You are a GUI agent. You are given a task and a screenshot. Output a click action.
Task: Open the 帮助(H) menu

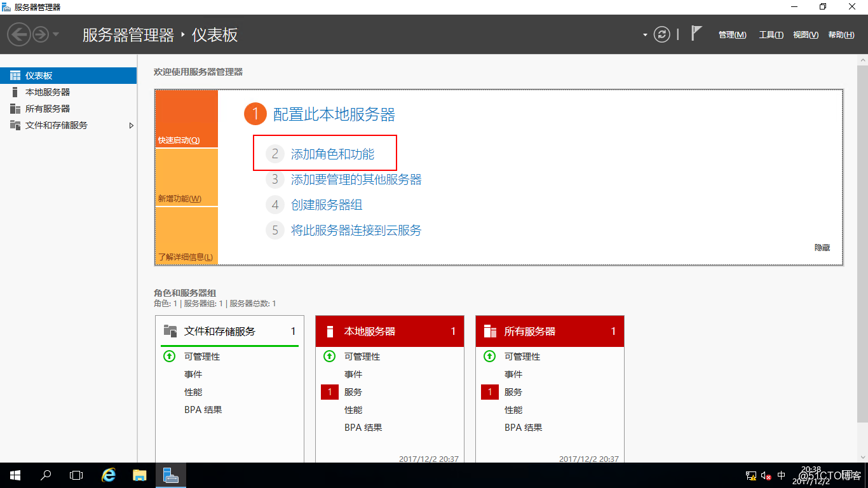click(841, 35)
